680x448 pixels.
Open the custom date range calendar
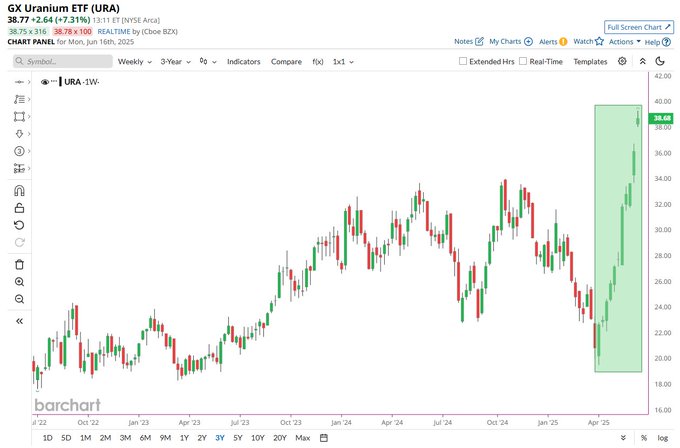[x=324, y=438]
